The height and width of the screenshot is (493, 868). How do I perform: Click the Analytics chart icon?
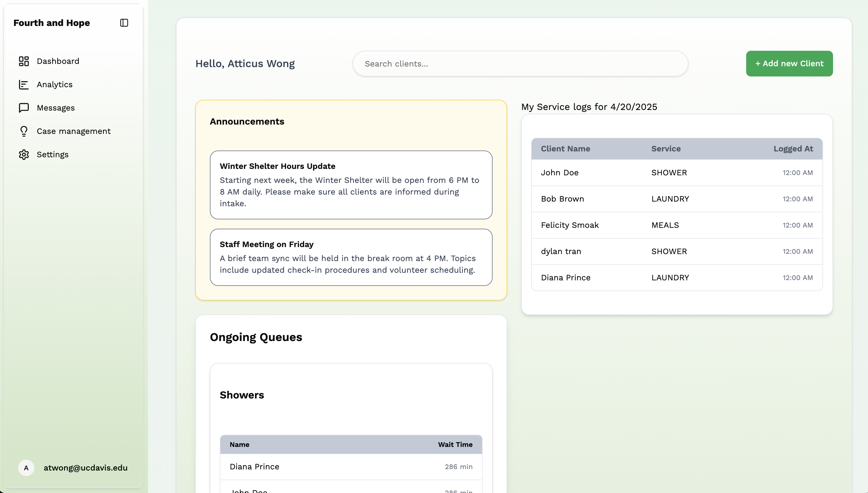(24, 85)
